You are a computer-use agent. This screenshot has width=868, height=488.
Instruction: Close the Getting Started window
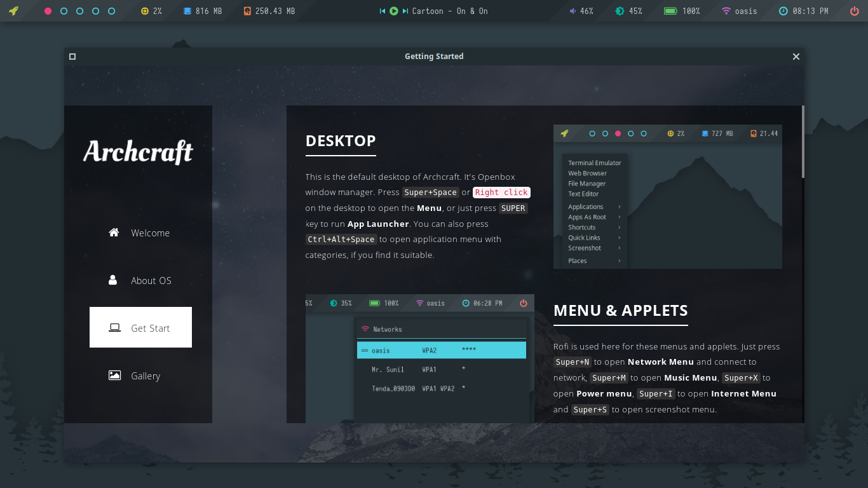click(796, 57)
